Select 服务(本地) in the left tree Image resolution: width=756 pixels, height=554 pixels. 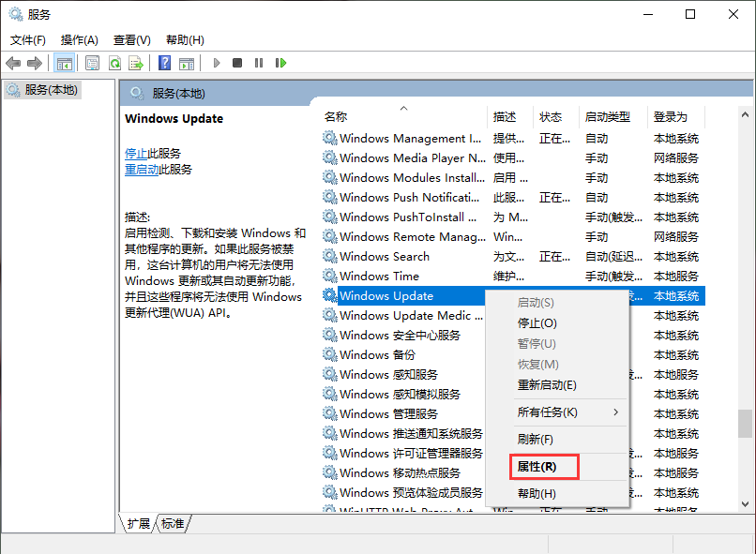tap(51, 90)
